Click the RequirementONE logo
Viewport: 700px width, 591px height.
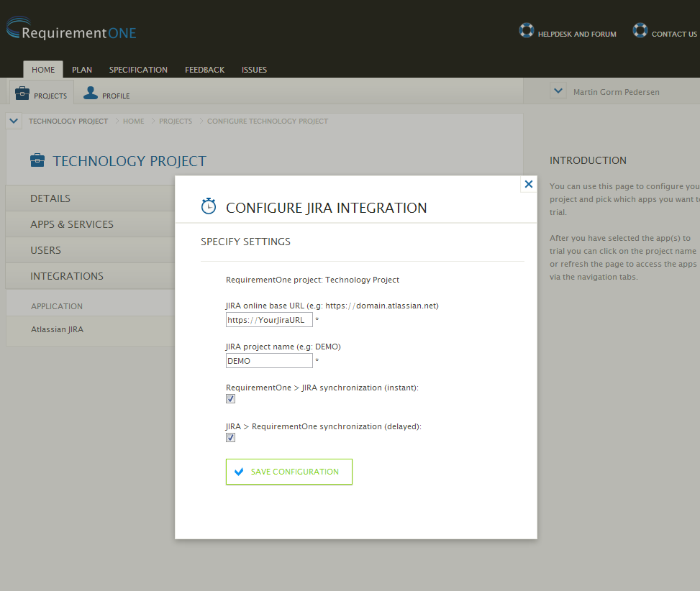[x=71, y=29]
